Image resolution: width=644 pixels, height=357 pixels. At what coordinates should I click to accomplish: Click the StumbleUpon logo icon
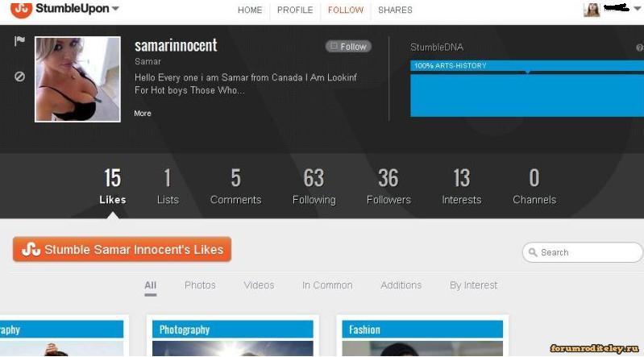[21, 9]
